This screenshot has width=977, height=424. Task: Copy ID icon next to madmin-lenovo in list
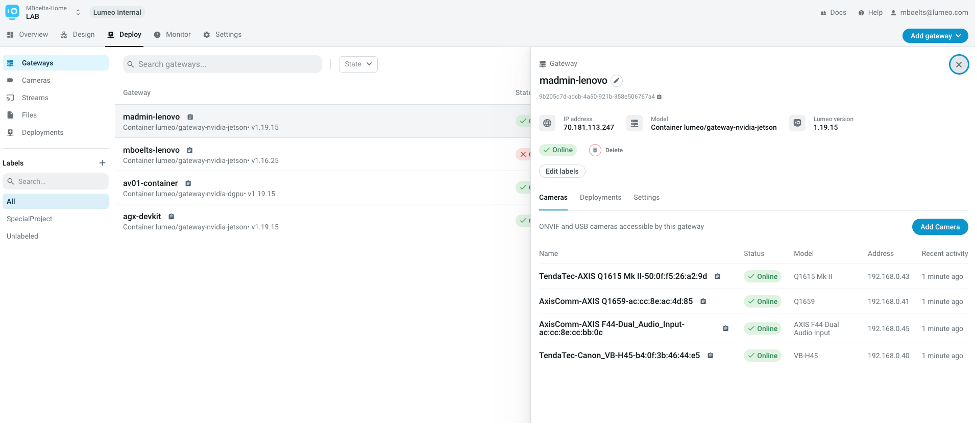[190, 117]
